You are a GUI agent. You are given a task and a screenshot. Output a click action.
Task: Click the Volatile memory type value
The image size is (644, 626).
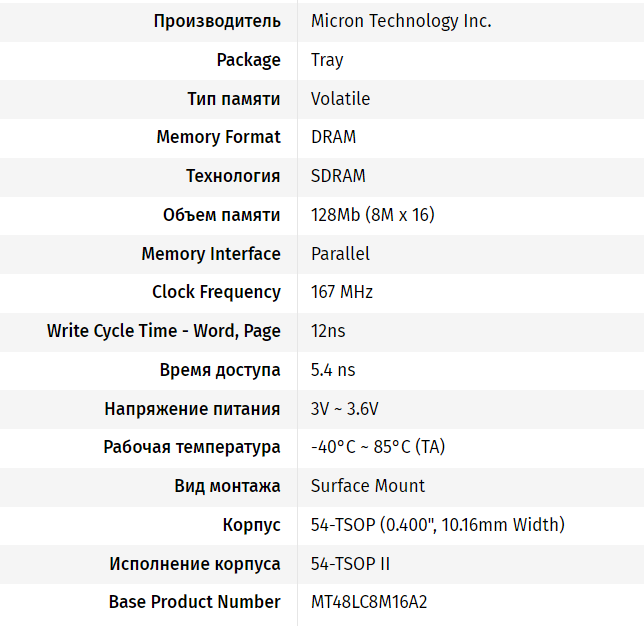coord(340,98)
